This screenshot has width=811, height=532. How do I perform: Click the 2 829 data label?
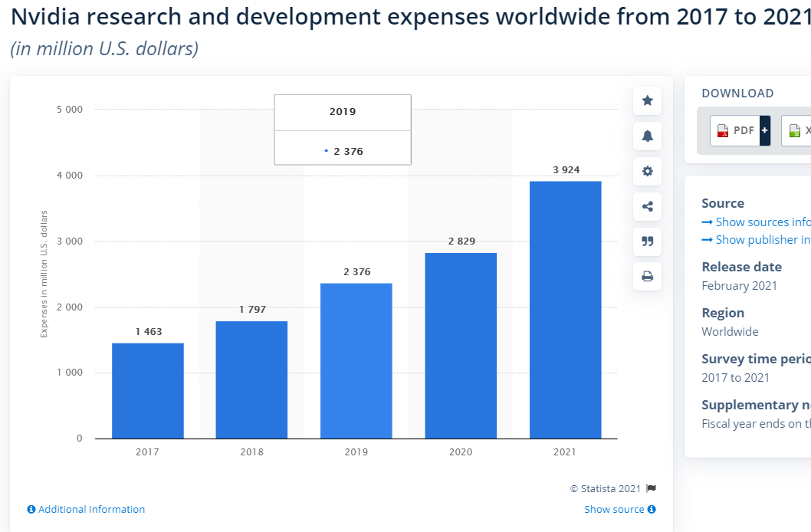(462, 241)
